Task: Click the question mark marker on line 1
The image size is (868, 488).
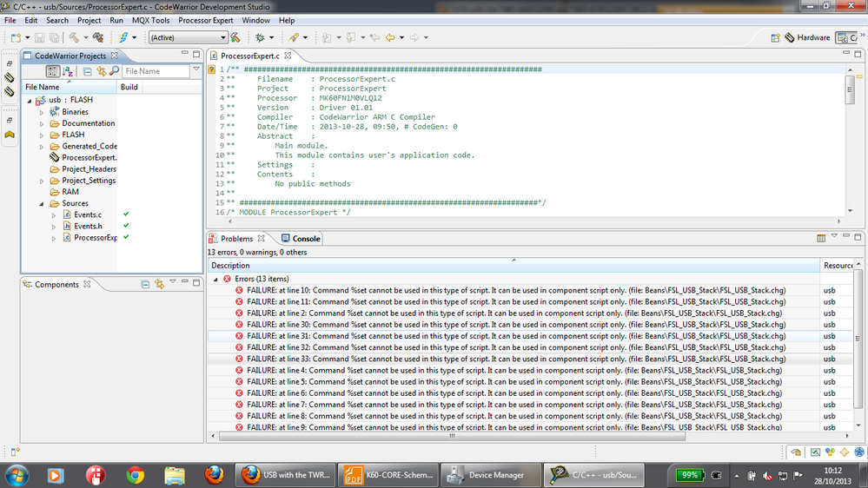Action: 211,69
